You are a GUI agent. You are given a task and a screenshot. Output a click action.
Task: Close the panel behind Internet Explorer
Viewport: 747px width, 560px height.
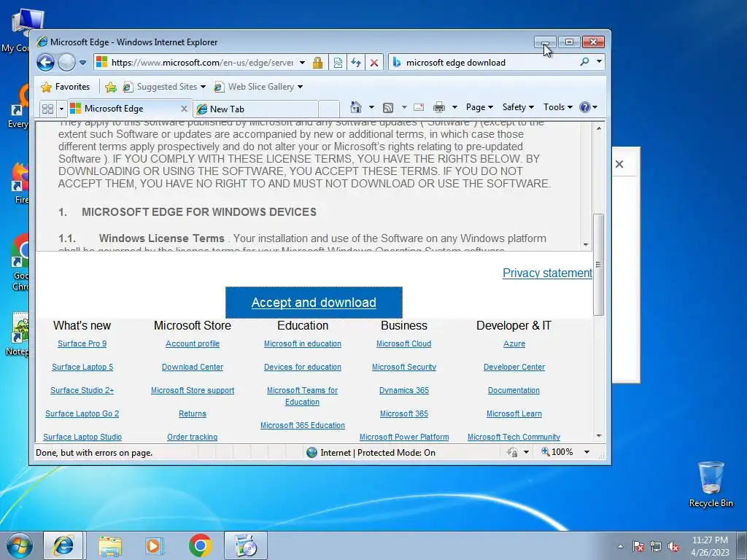tap(619, 164)
